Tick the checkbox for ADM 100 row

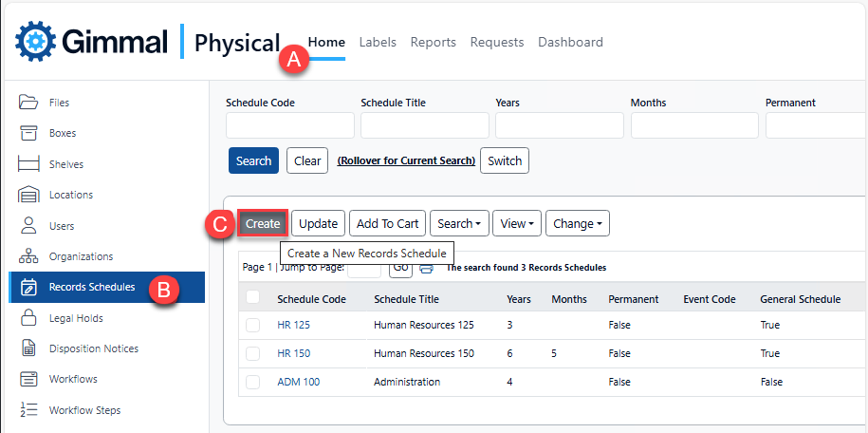[252, 382]
